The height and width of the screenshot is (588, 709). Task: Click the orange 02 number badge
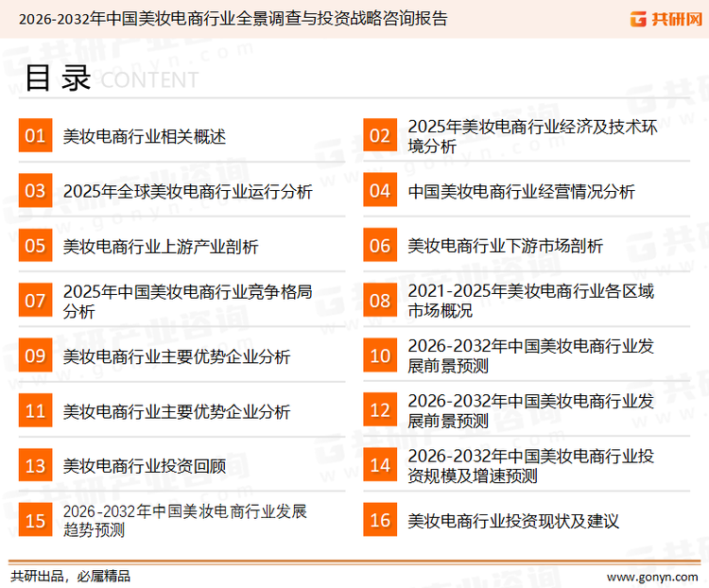(x=379, y=136)
